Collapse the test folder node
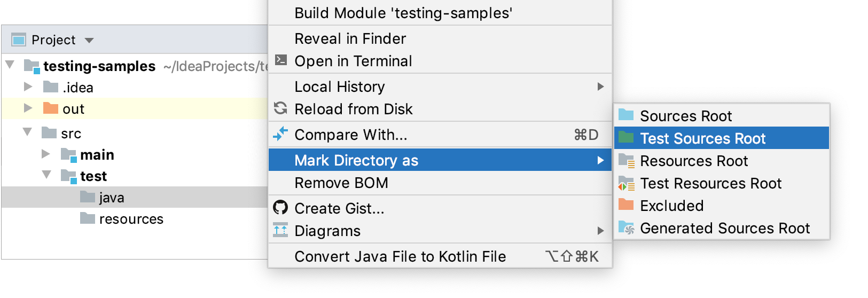This screenshot has height=298, width=868. pos(46,174)
